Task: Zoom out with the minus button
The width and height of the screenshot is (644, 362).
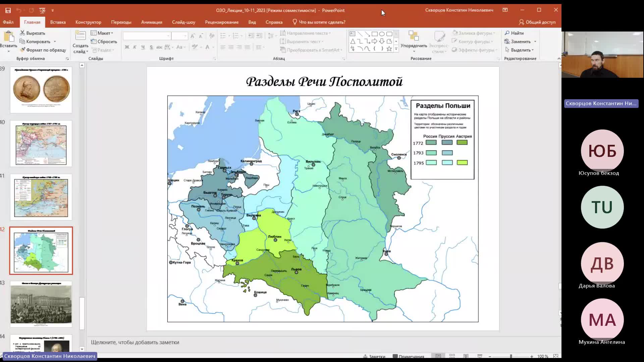Action: (490, 356)
